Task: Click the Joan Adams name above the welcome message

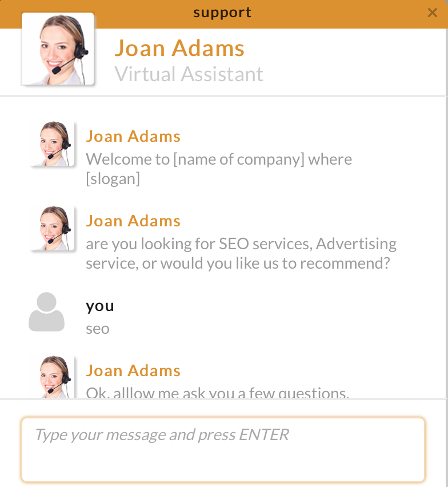Action: (133, 136)
